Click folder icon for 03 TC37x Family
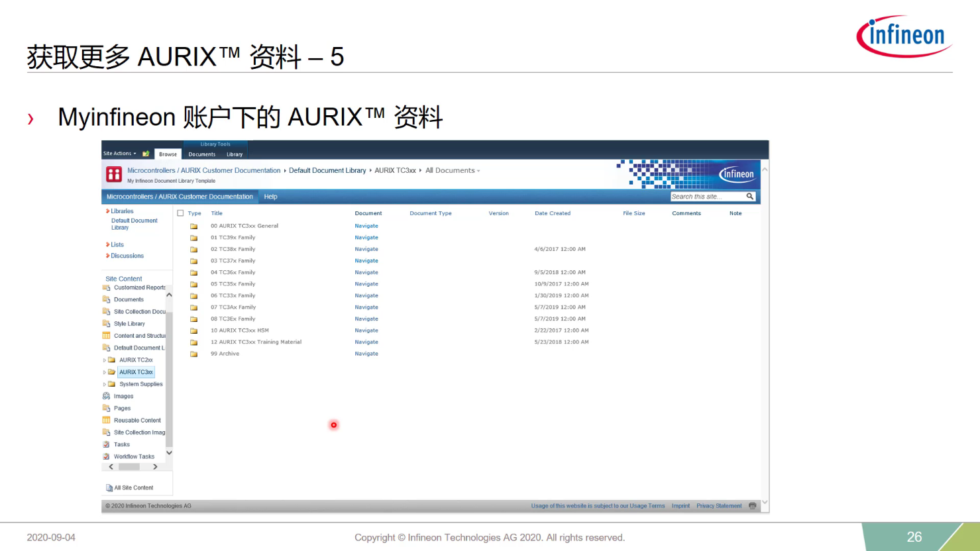 (x=194, y=261)
